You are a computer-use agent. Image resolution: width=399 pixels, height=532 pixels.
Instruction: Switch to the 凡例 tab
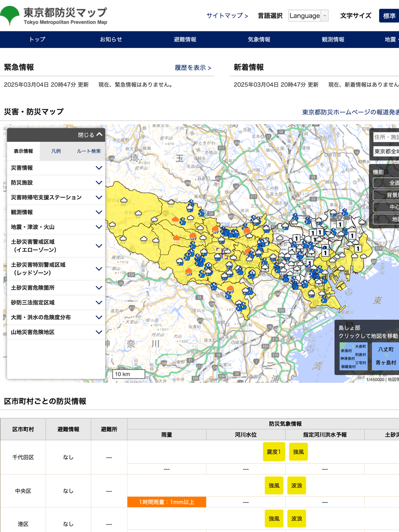pos(56,151)
